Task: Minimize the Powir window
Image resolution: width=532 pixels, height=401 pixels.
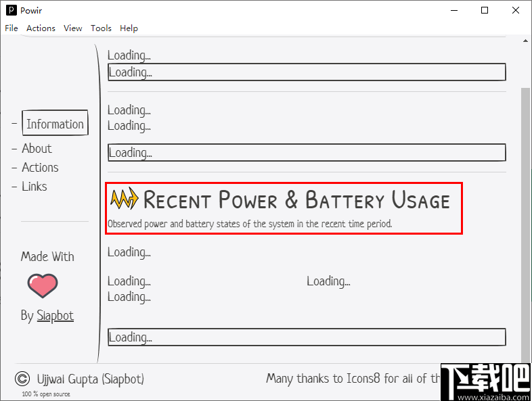Action: (x=454, y=11)
